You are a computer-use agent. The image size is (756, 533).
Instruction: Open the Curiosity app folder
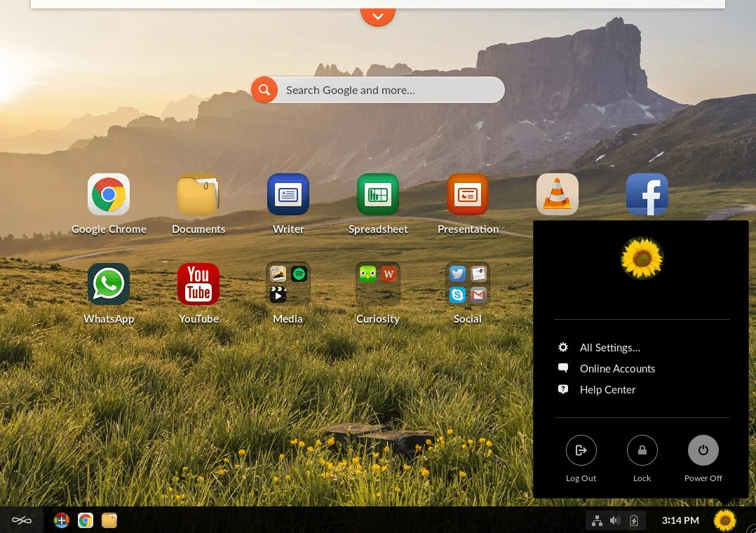coord(378,284)
